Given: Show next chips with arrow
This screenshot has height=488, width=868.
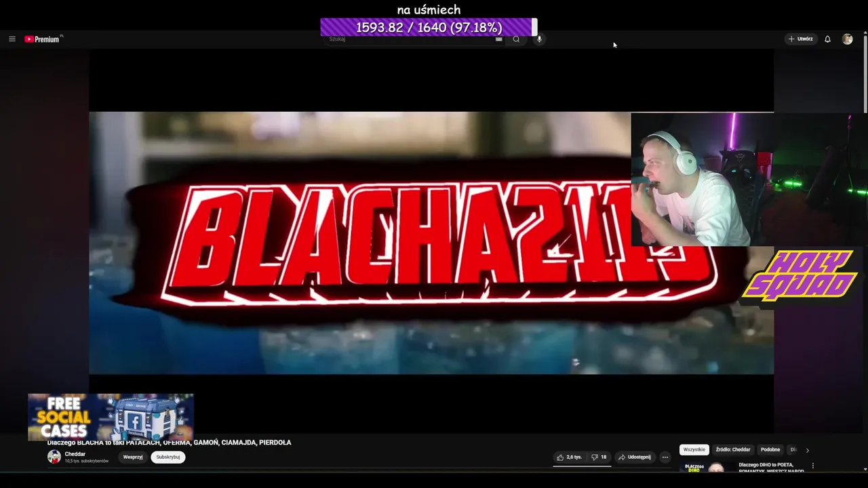Looking at the screenshot, I should pyautogui.click(x=807, y=450).
